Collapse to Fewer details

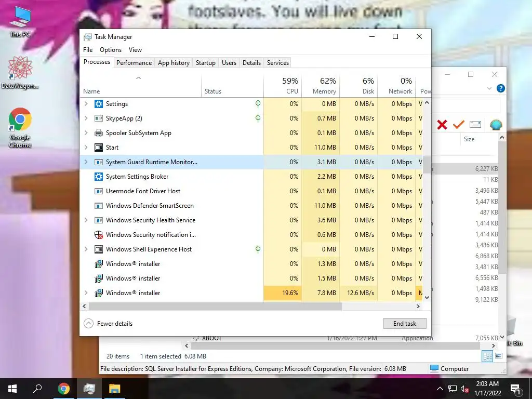click(x=108, y=323)
